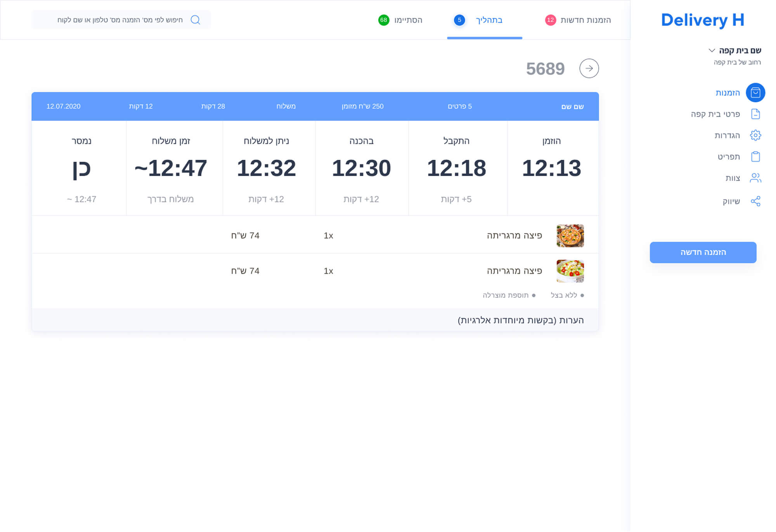Switch to the new orders tab
Screen dimensions: 776x532
pyautogui.click(x=585, y=20)
